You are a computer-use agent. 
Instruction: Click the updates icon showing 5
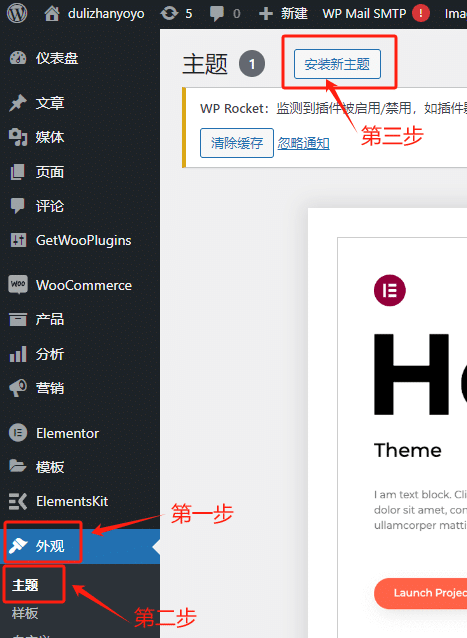click(x=169, y=13)
